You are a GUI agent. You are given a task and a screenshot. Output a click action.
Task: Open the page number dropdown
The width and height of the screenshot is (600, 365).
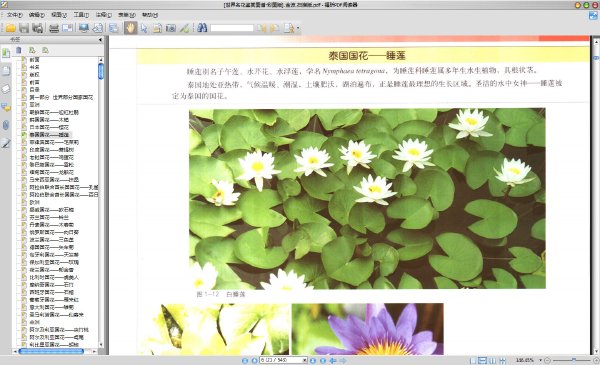pyautogui.click(x=305, y=360)
